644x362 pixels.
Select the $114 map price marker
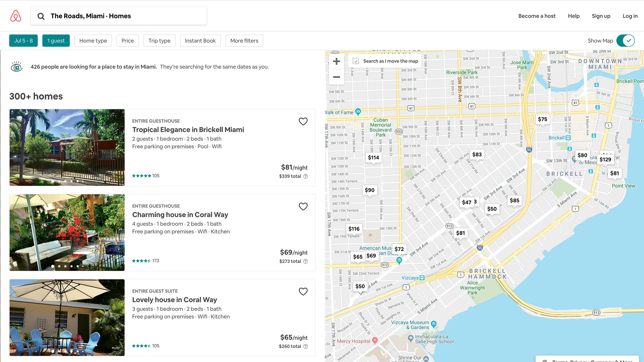[373, 158]
